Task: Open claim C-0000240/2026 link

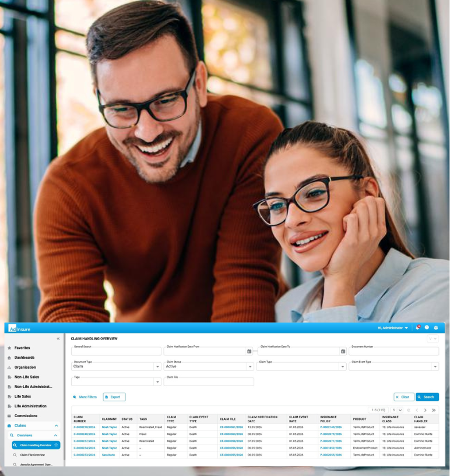Action: 85,434
